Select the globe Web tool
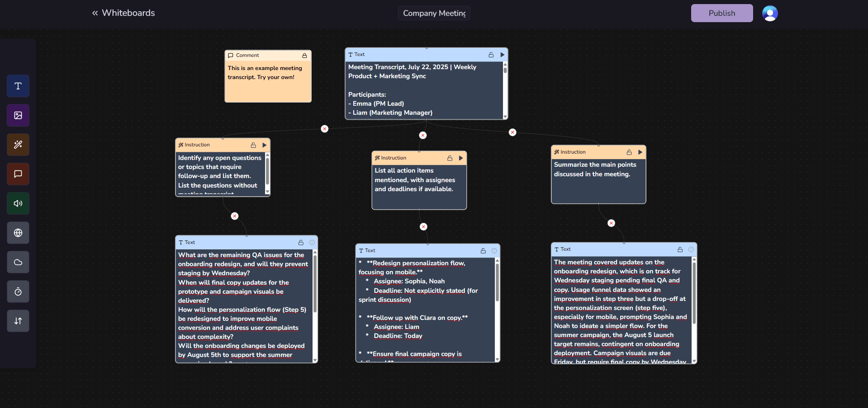This screenshot has height=408, width=868. (18, 233)
